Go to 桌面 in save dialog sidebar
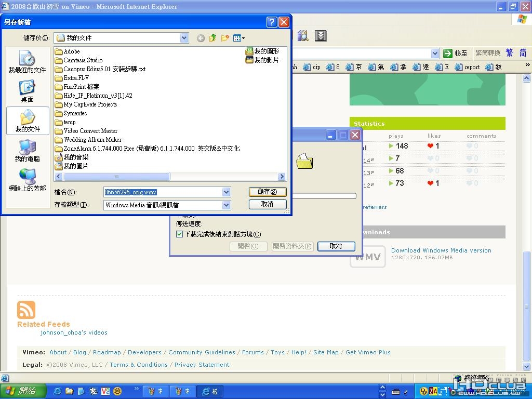 [27, 91]
